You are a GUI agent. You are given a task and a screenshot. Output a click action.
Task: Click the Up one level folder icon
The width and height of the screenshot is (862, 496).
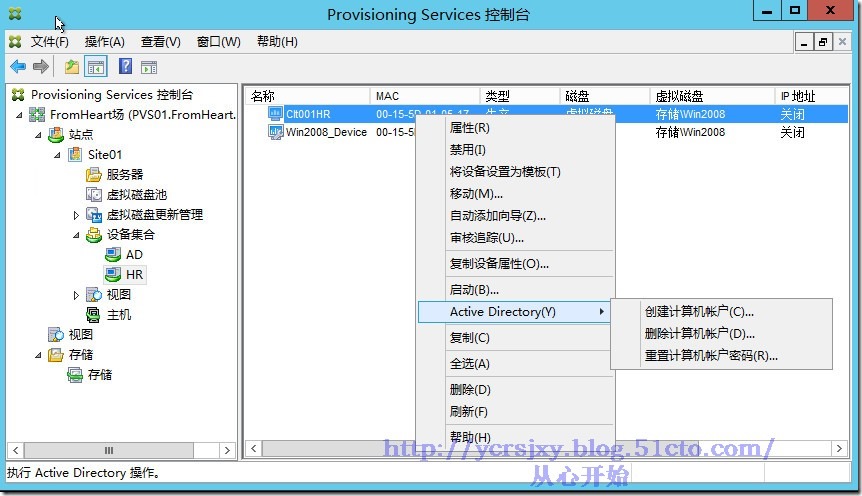[x=72, y=67]
